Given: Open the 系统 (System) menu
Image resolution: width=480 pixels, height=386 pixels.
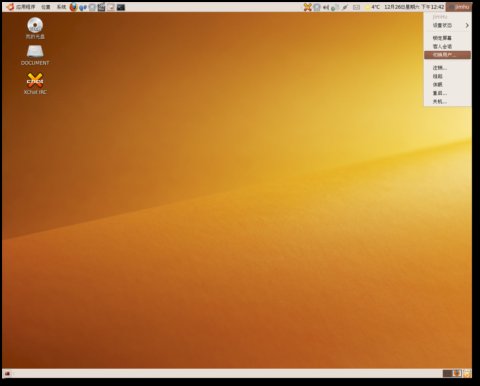Looking at the screenshot, I should 61,7.
